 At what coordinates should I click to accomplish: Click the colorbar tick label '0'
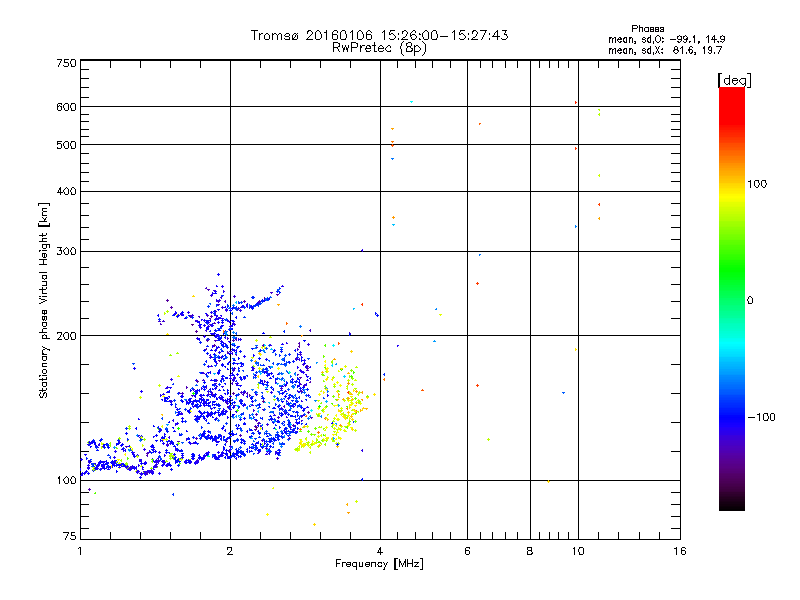[x=750, y=300]
